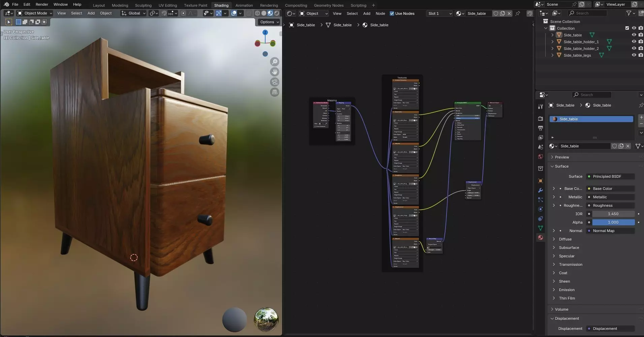This screenshot has height=337, width=644.
Task: Toggle Collection exclude checkbox in outliner
Action: (x=627, y=28)
